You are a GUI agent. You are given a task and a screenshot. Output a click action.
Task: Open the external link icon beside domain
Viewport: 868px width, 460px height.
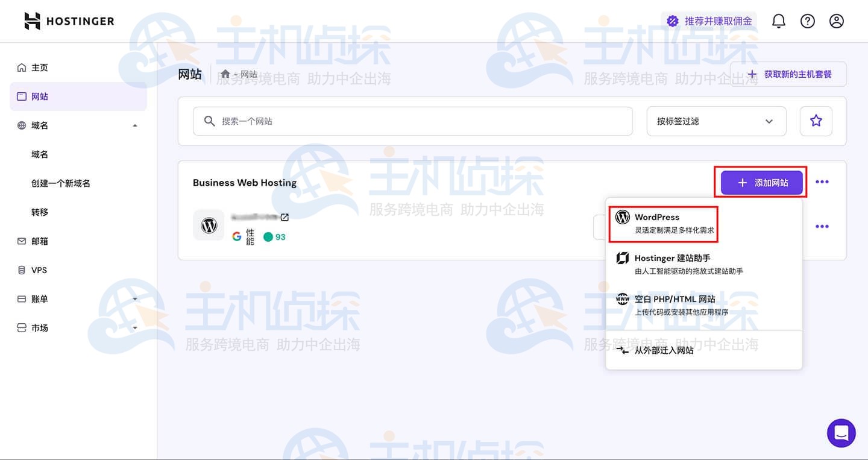point(285,217)
